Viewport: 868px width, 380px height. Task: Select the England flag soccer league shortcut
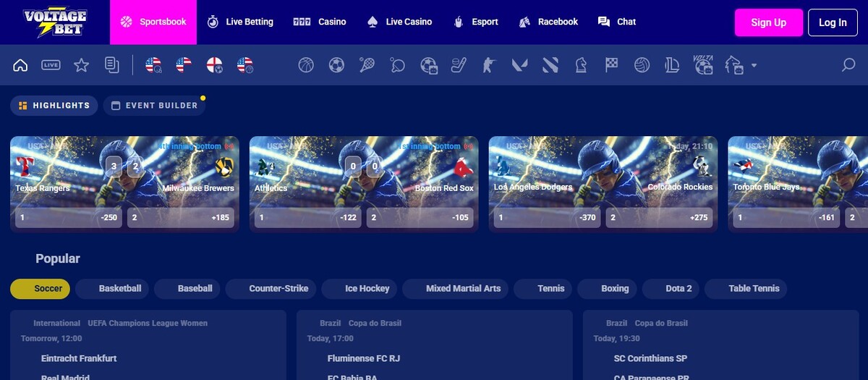coord(214,65)
